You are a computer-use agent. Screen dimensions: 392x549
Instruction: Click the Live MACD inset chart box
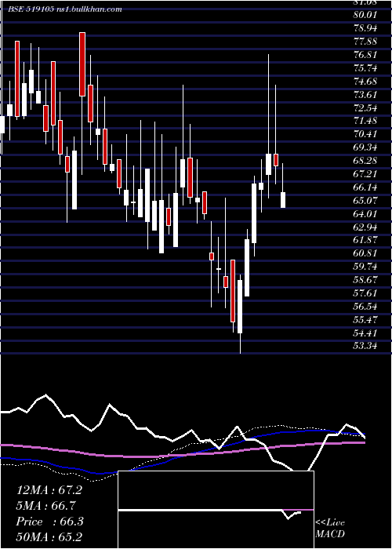(x=216, y=510)
